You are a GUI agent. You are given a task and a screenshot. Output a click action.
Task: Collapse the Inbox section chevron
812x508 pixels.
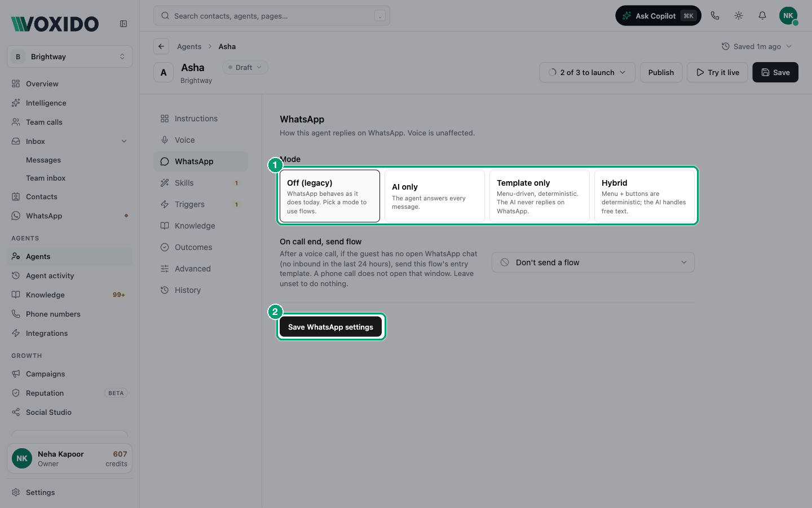click(124, 141)
